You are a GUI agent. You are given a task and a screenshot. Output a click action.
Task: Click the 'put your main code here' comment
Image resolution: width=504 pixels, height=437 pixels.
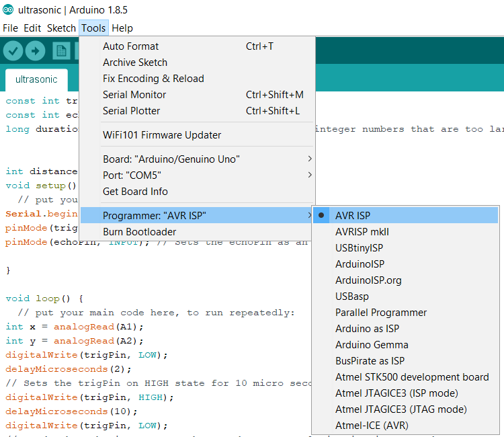pos(156,313)
